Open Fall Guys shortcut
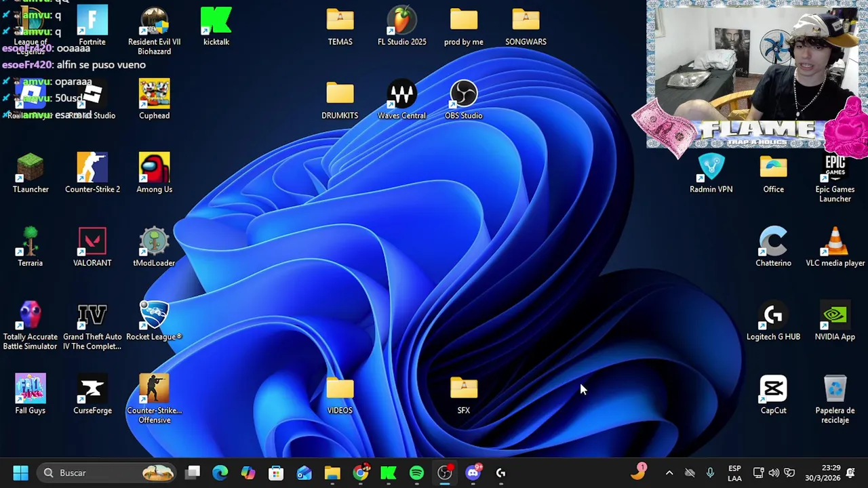The width and height of the screenshot is (868, 488). [31, 394]
